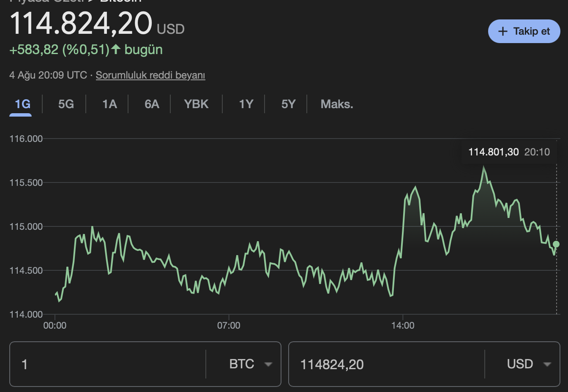Click the 114.500 y-axis label
The height and width of the screenshot is (392, 568).
point(26,270)
